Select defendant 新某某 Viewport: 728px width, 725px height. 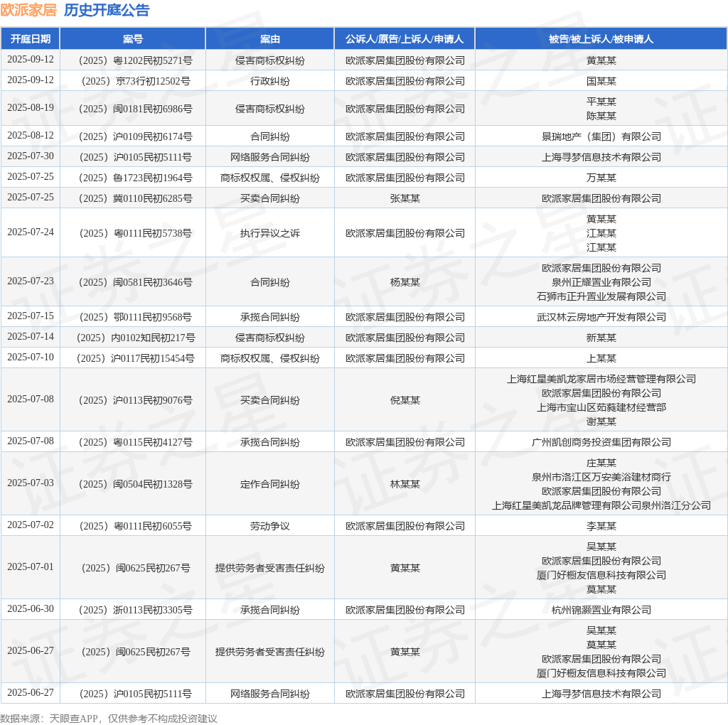click(601, 338)
